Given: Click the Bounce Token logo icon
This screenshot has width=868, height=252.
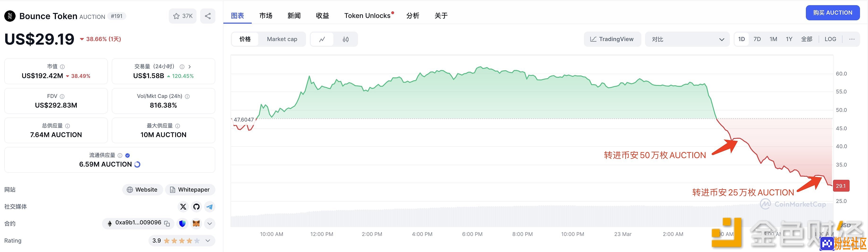Looking at the screenshot, I should 10,16.
